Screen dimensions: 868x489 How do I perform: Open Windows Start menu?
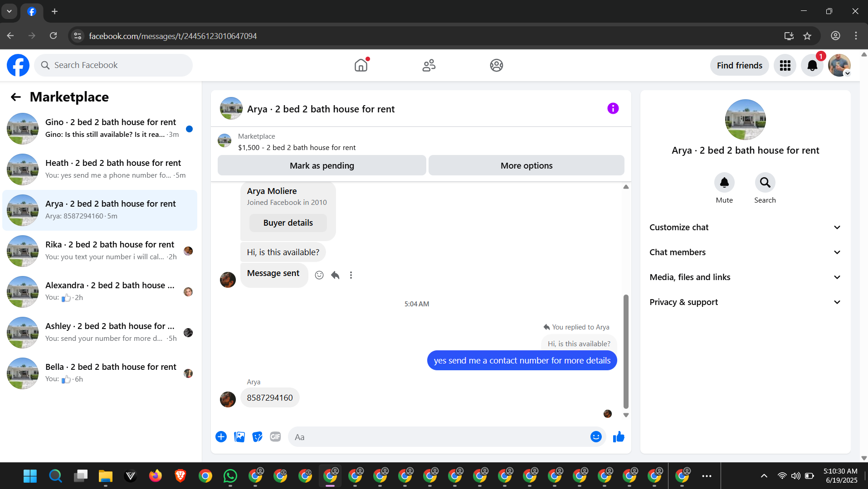click(30, 476)
